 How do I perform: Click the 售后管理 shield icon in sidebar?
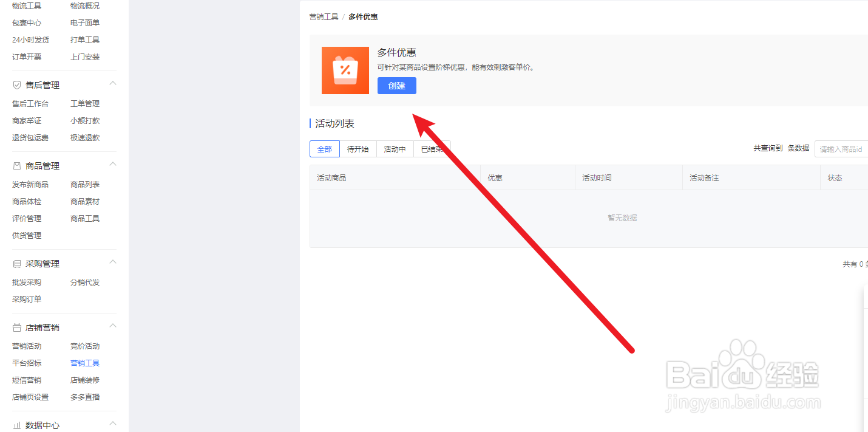pos(16,84)
